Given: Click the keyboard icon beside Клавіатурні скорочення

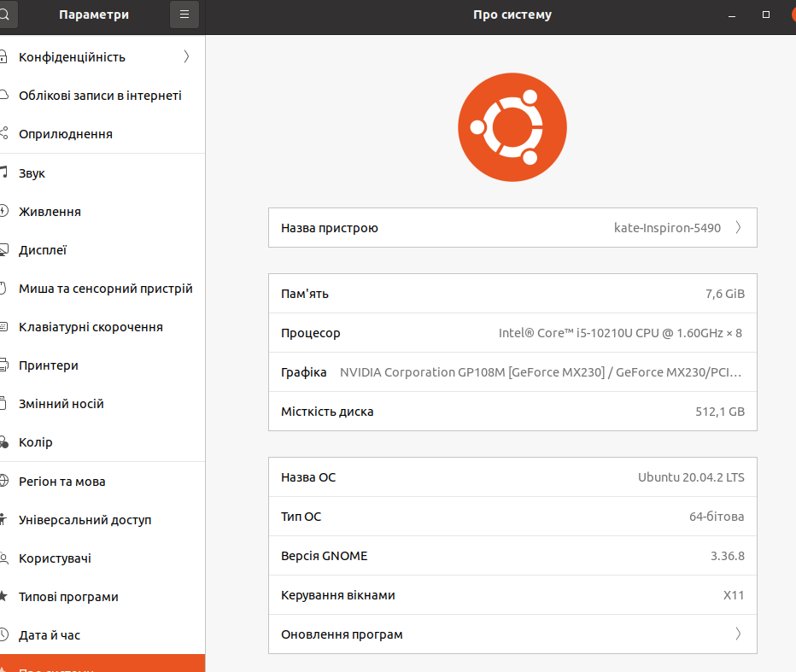Looking at the screenshot, I should pyautogui.click(x=3, y=326).
